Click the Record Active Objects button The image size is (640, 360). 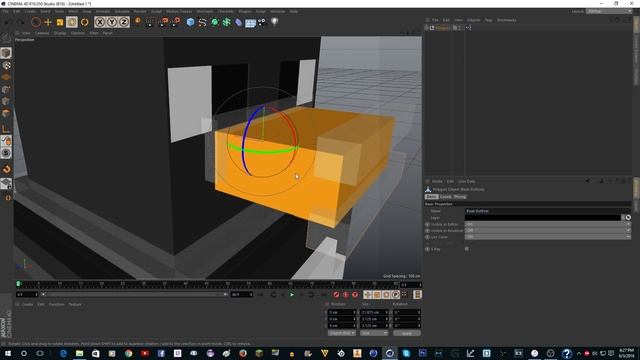click(336, 294)
